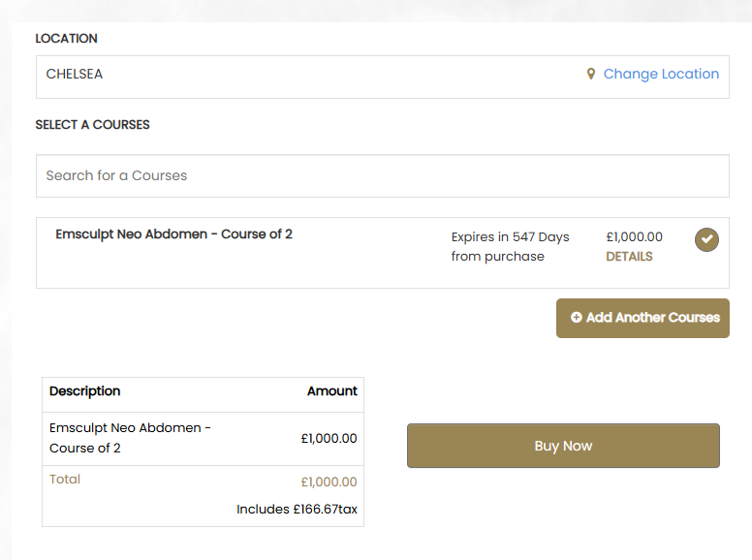The height and width of the screenshot is (560, 752).
Task: Click the Add Another Courses button
Action: tap(642, 318)
